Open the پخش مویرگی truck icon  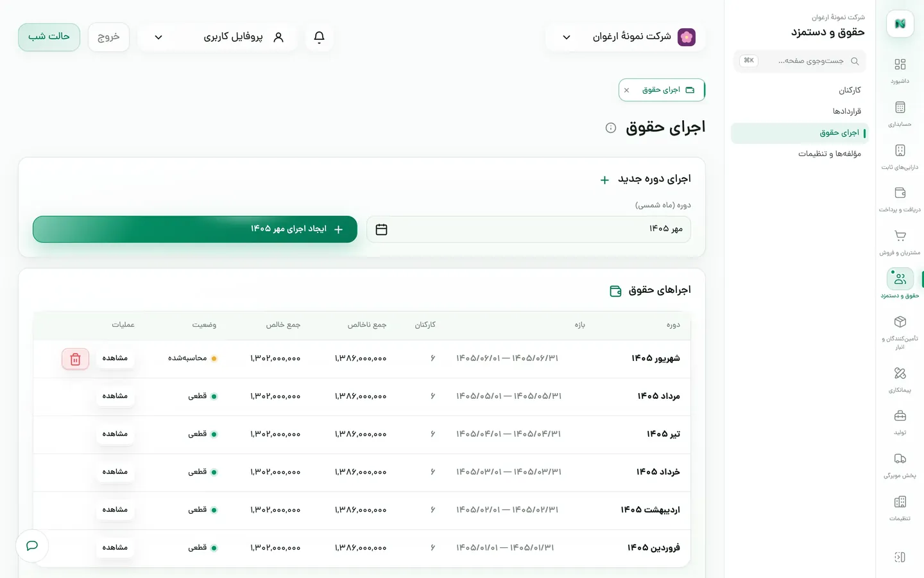tap(900, 459)
